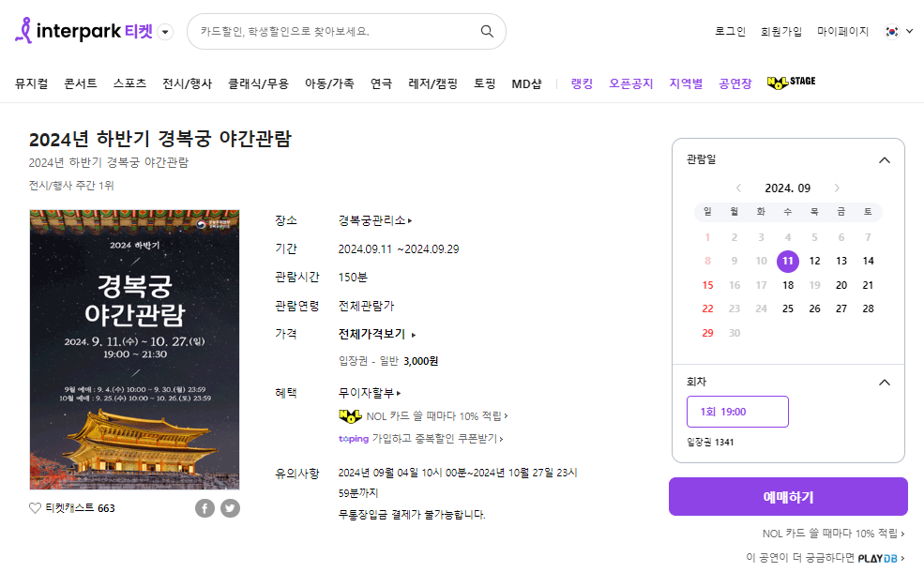
Task: Expand 전체가격보기 to view all prices
Action: [x=371, y=334]
